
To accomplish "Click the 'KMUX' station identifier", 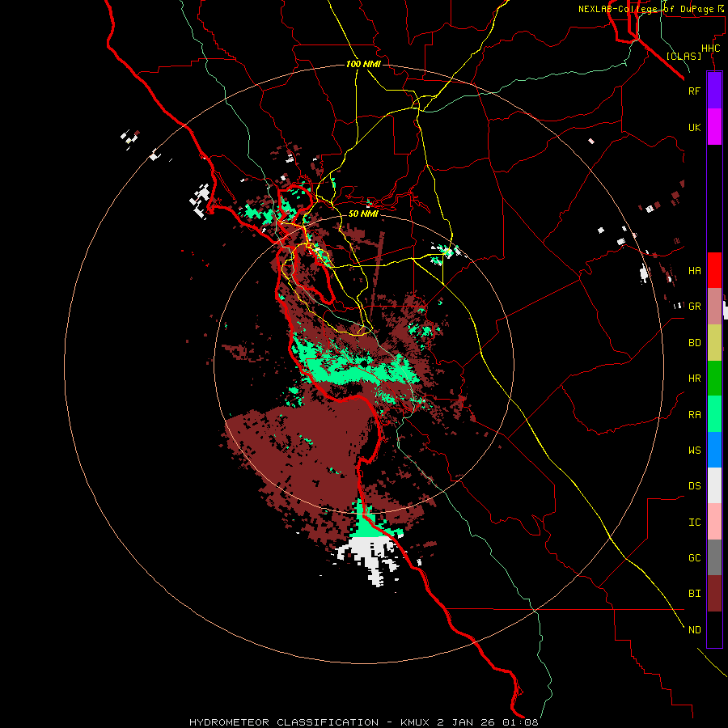I will pyautogui.click(x=416, y=722).
